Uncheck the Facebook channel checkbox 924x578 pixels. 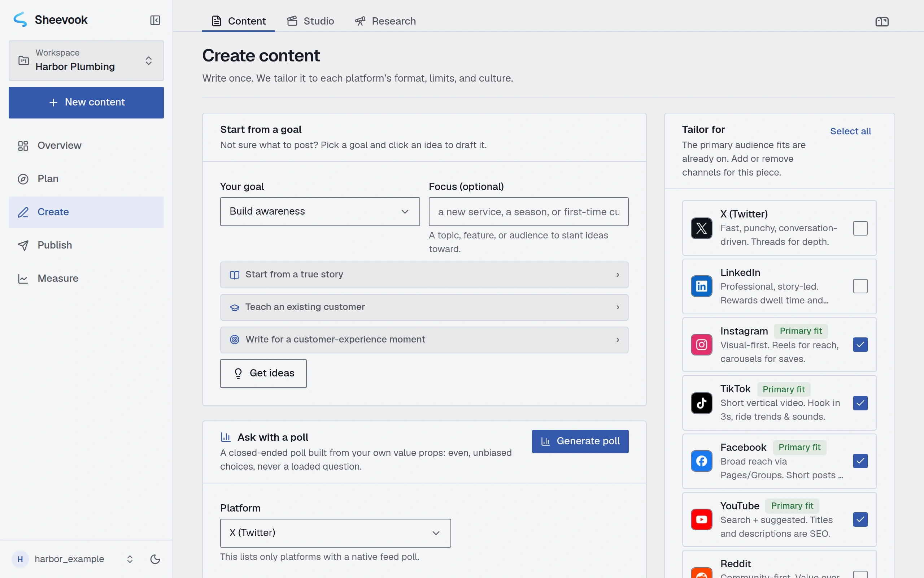(x=860, y=461)
